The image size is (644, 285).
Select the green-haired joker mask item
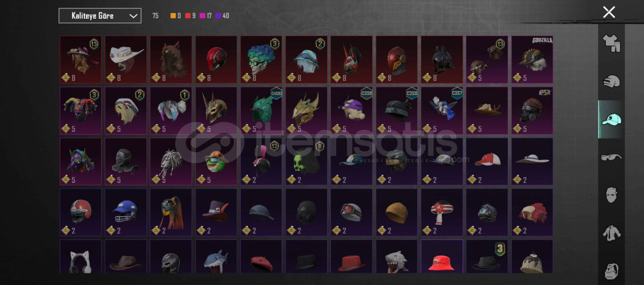point(261,59)
